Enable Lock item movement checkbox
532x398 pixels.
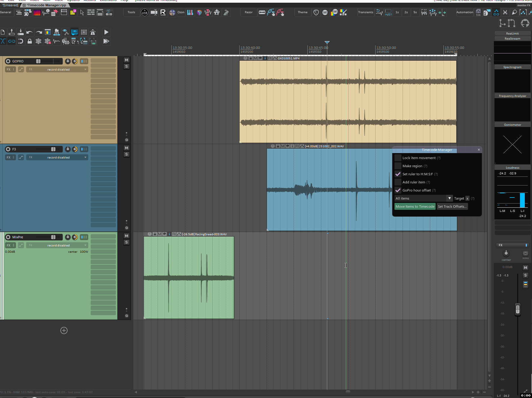(398, 158)
